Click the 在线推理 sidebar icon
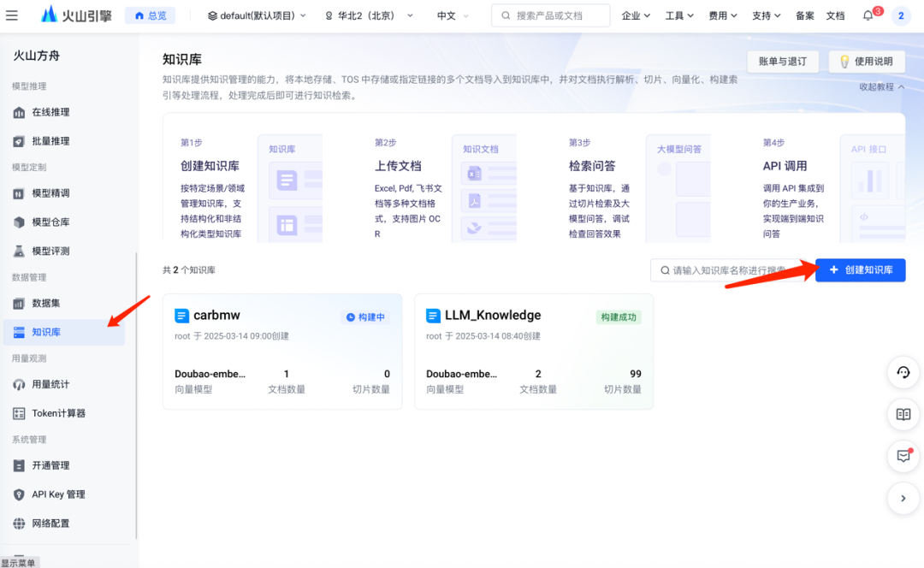The image size is (924, 568). tap(19, 112)
